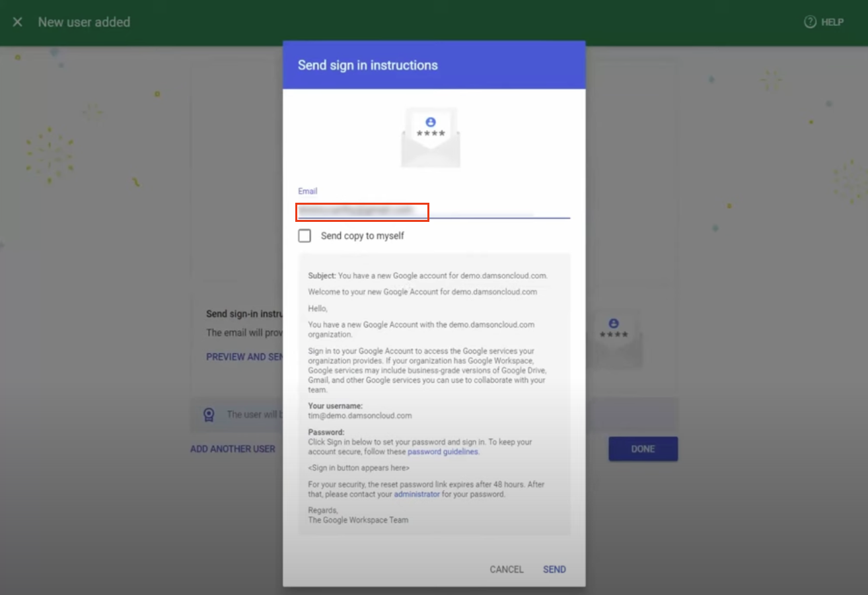The width and height of the screenshot is (868, 595).
Task: Click the highlighted recipient email field
Action: (362, 211)
